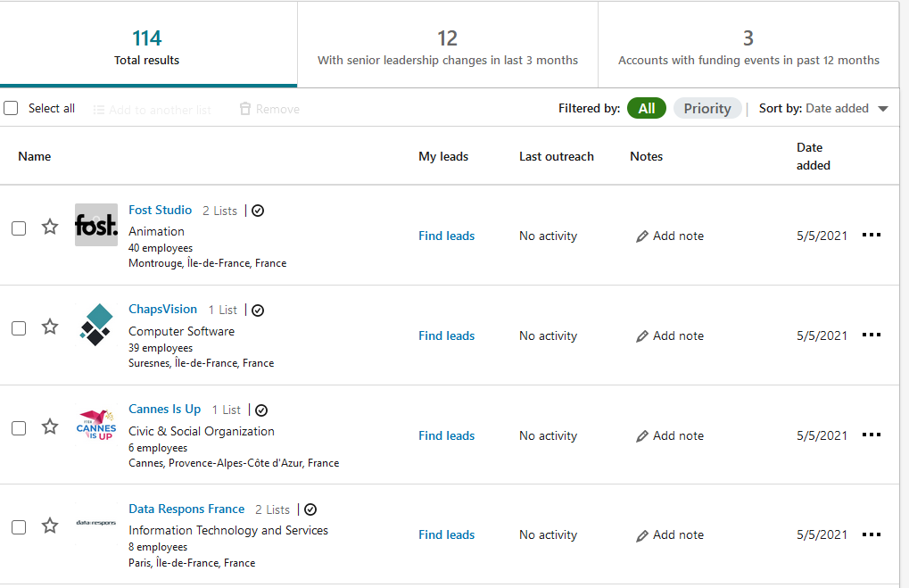Star the Fost Studio account
Viewport: 909px width, 588px height.
pyautogui.click(x=50, y=228)
